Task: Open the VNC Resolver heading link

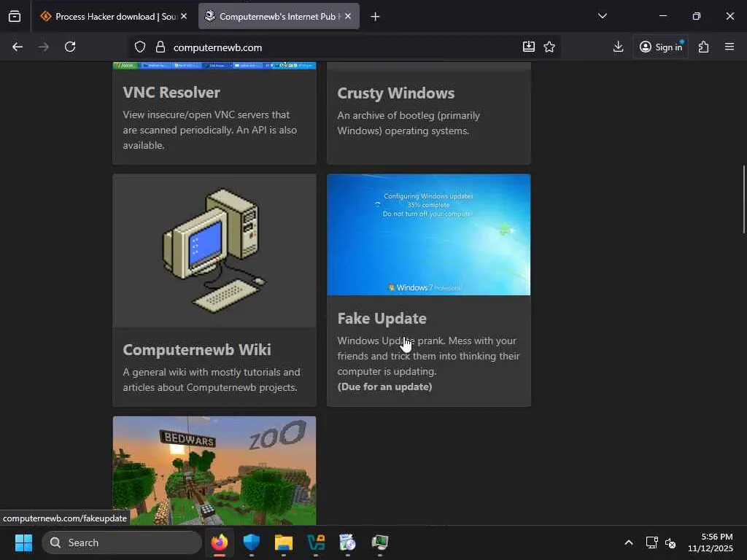Action: [x=171, y=93]
